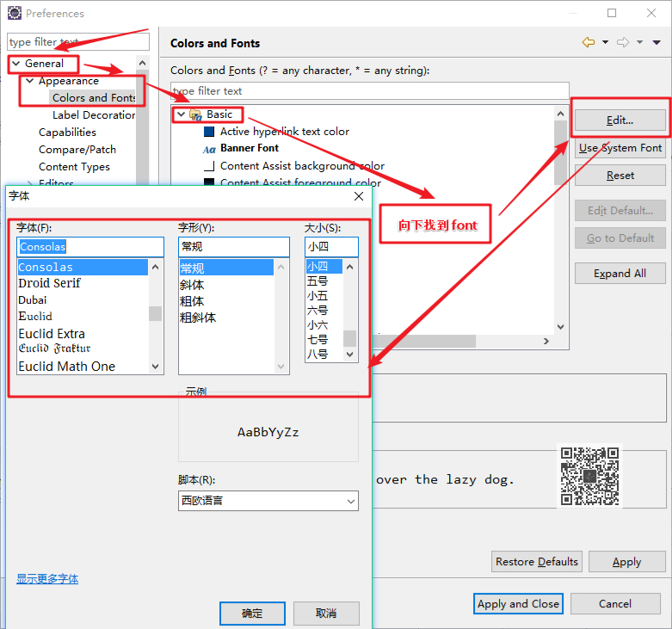
Task: Click 显示更多字体 link
Action: (x=47, y=579)
